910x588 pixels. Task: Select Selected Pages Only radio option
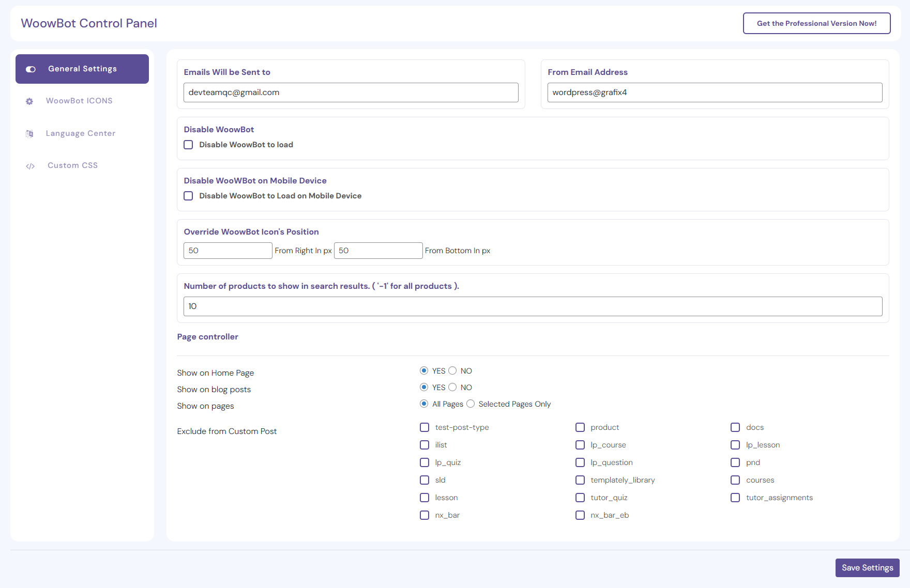(471, 404)
